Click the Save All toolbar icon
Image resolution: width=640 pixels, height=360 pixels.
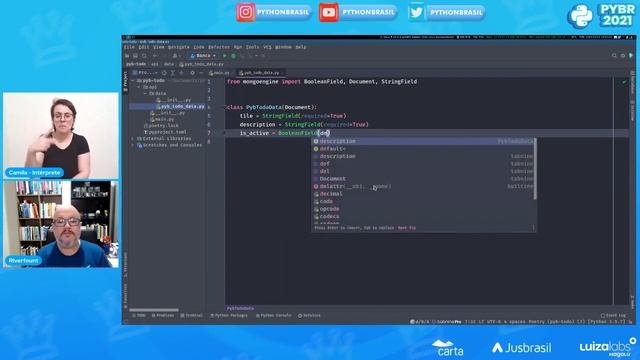136,56
